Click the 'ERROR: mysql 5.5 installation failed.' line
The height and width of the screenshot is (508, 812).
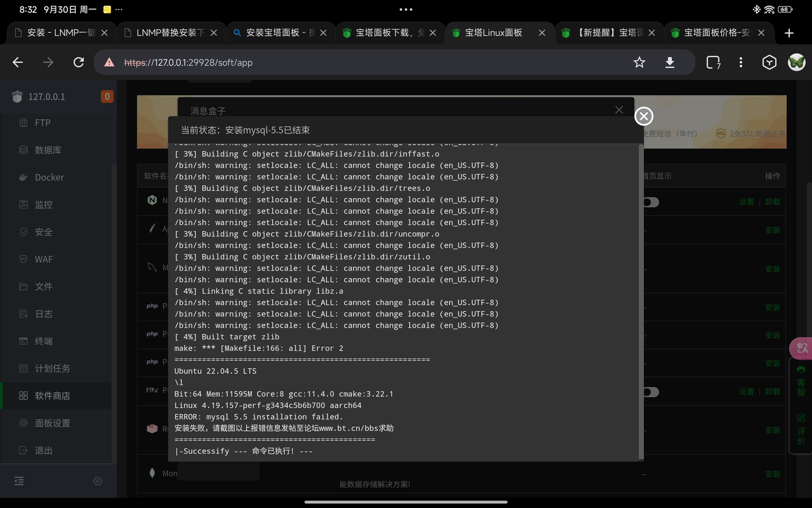pyautogui.click(x=259, y=417)
